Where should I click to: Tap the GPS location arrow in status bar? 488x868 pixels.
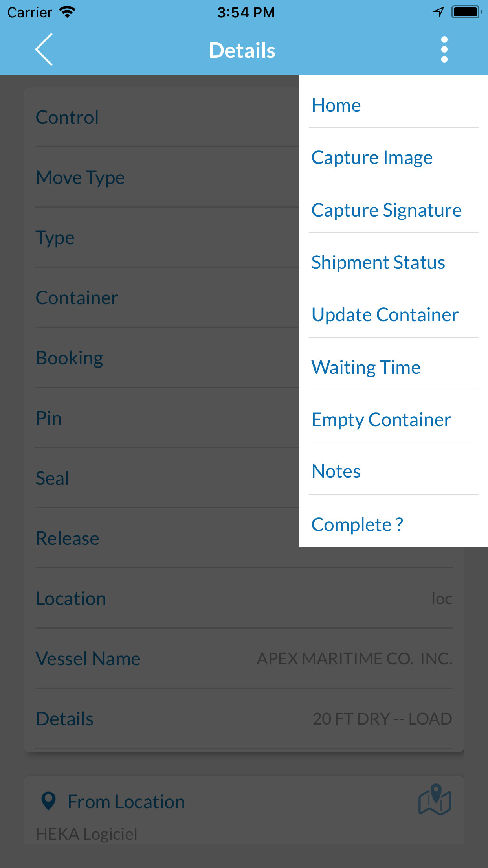tap(437, 12)
